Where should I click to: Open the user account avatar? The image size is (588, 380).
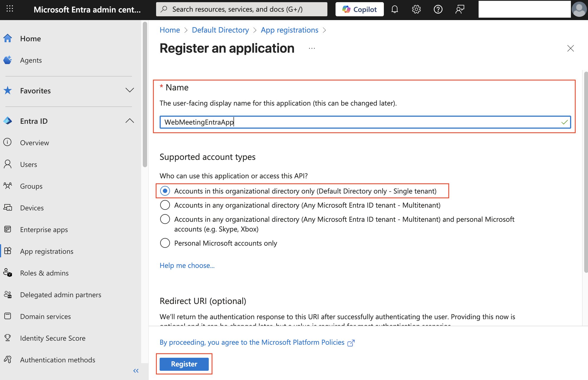click(579, 9)
